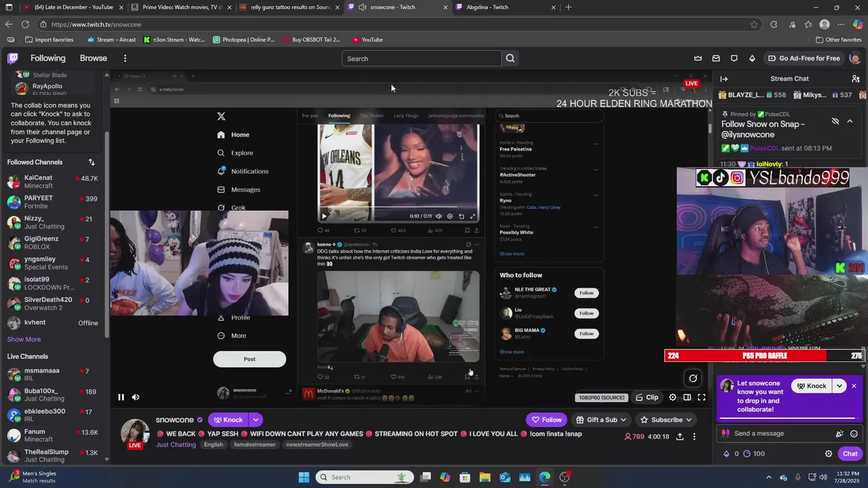
Task: Click the Windows taskbar search box
Action: point(365,477)
